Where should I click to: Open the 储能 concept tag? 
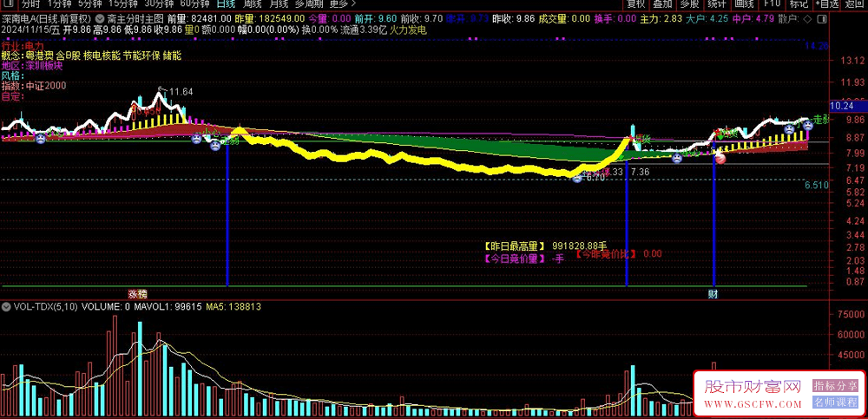coord(172,56)
